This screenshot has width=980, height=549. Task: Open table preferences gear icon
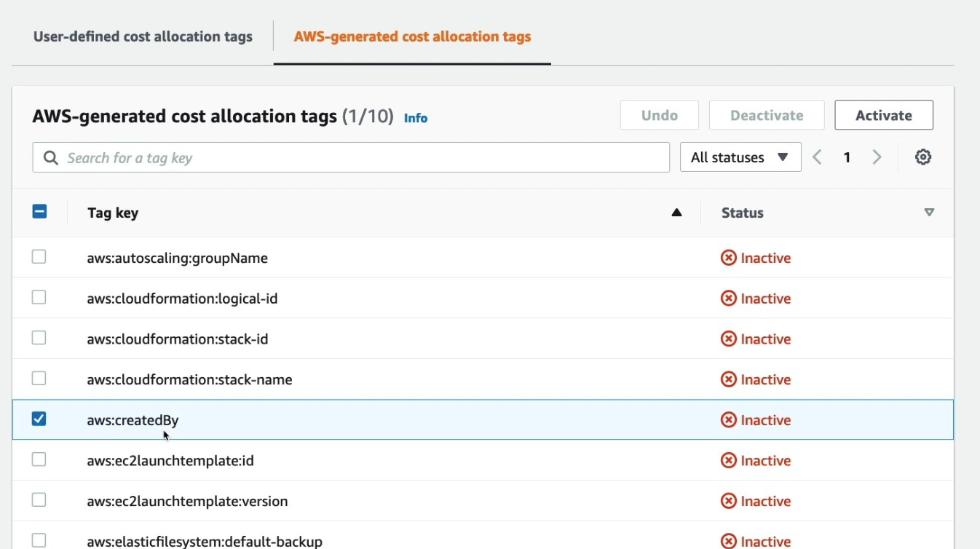[x=923, y=157]
